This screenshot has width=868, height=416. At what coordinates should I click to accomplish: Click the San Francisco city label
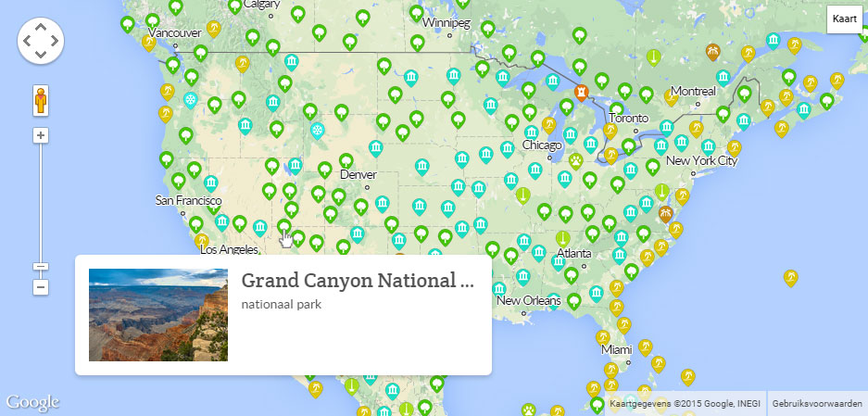188,200
